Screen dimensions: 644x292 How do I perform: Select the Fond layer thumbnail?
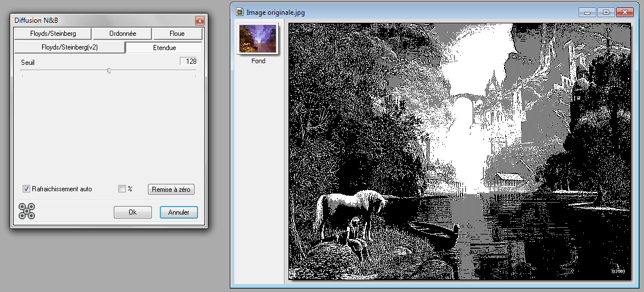258,39
